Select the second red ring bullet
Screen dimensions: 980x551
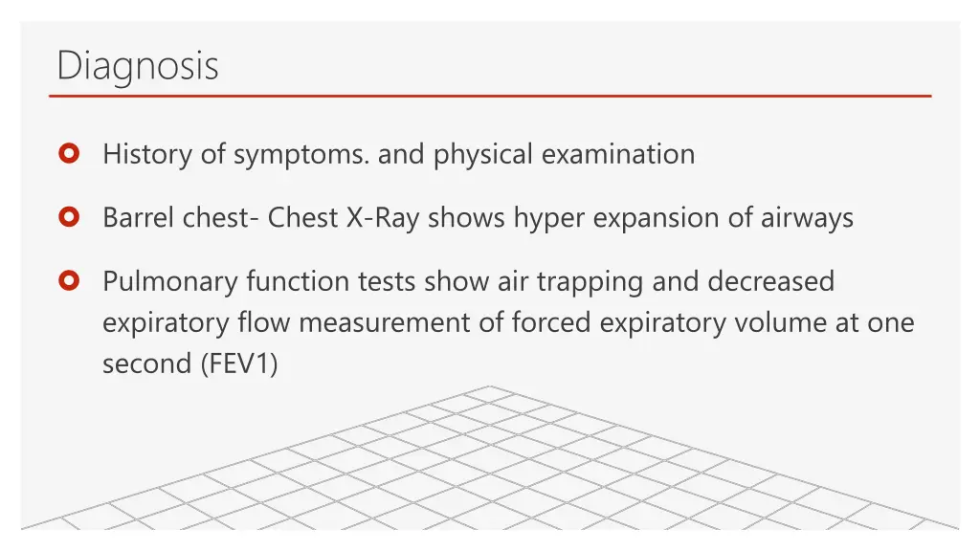click(x=69, y=217)
